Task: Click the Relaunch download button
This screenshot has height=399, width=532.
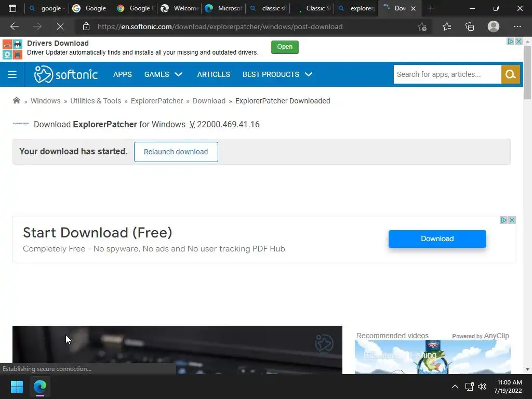Action: [176, 152]
